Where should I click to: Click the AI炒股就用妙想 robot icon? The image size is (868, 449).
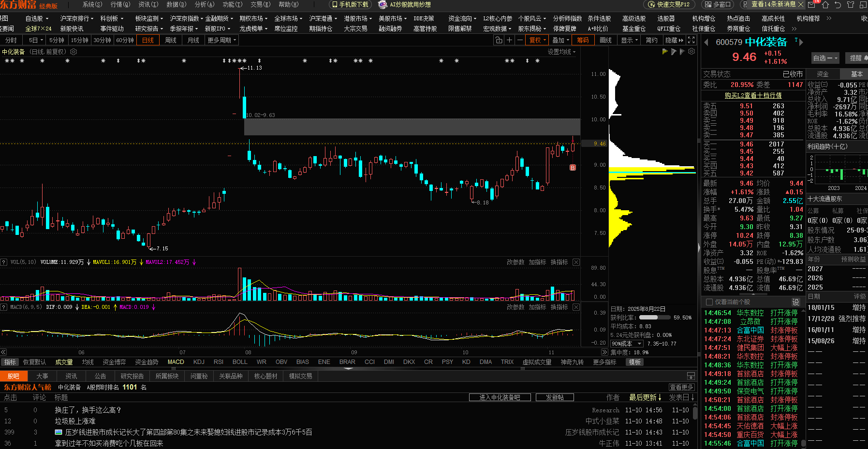[383, 4]
